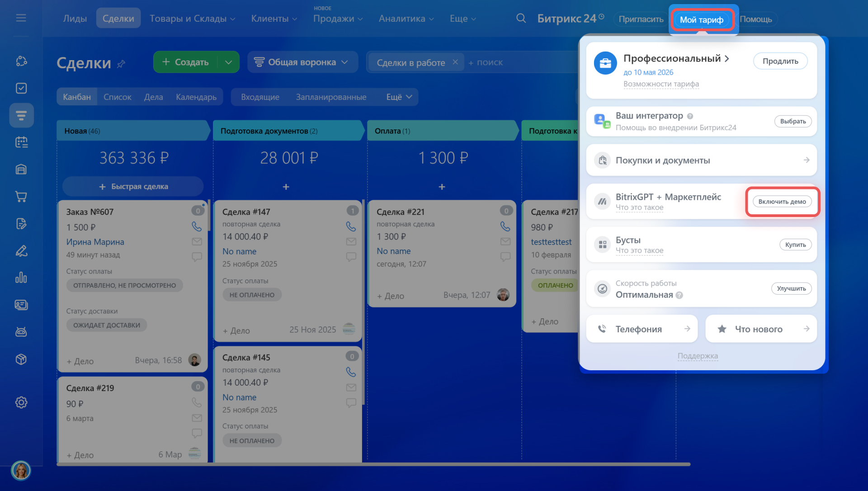The width and height of the screenshot is (868, 491).
Task: Expand the Создать button dropdown arrow
Action: click(229, 62)
